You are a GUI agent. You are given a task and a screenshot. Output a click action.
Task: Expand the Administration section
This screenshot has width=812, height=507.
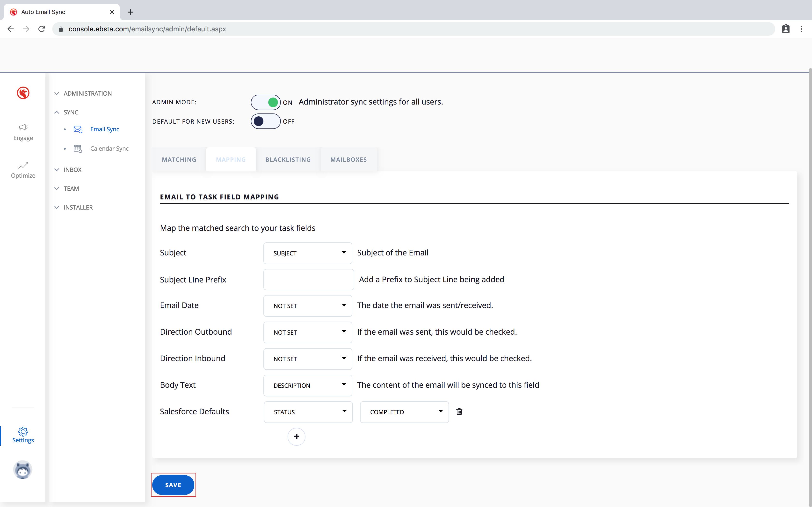click(x=87, y=94)
